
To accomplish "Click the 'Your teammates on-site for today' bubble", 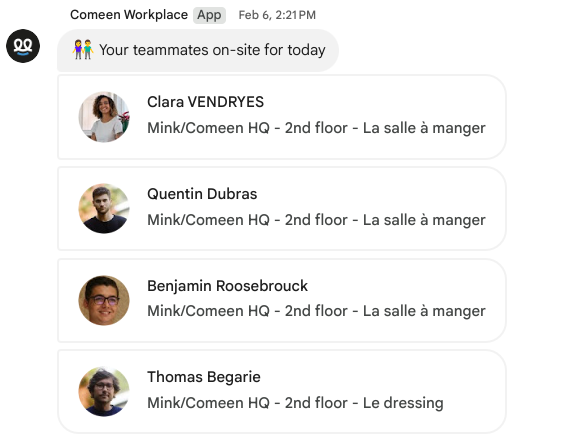I will click(198, 50).
